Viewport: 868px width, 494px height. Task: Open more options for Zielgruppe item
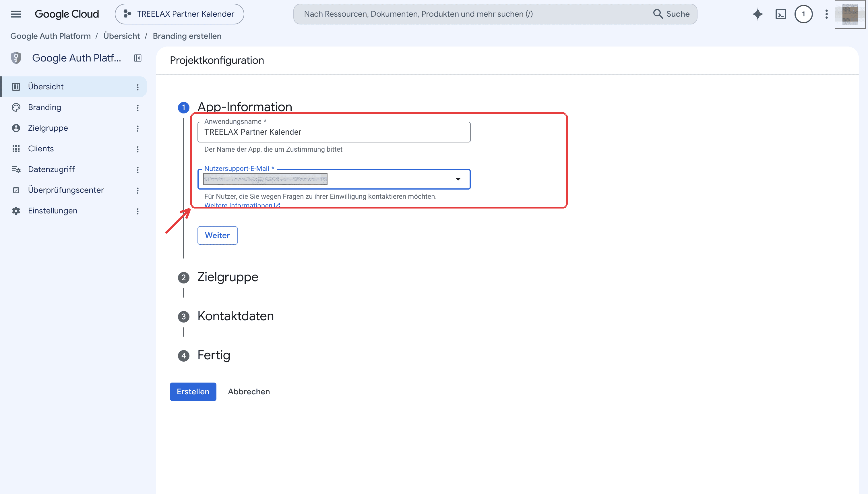138,129
